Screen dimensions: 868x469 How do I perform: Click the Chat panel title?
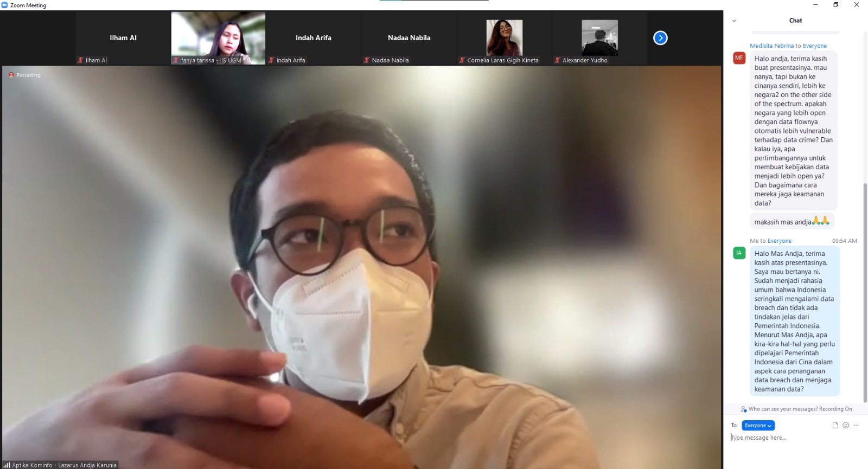pyautogui.click(x=795, y=21)
